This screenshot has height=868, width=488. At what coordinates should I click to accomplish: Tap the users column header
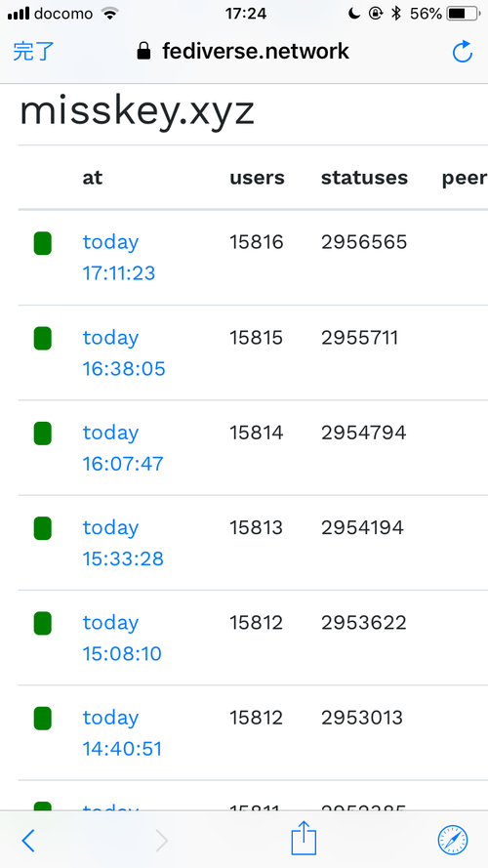[x=258, y=178]
